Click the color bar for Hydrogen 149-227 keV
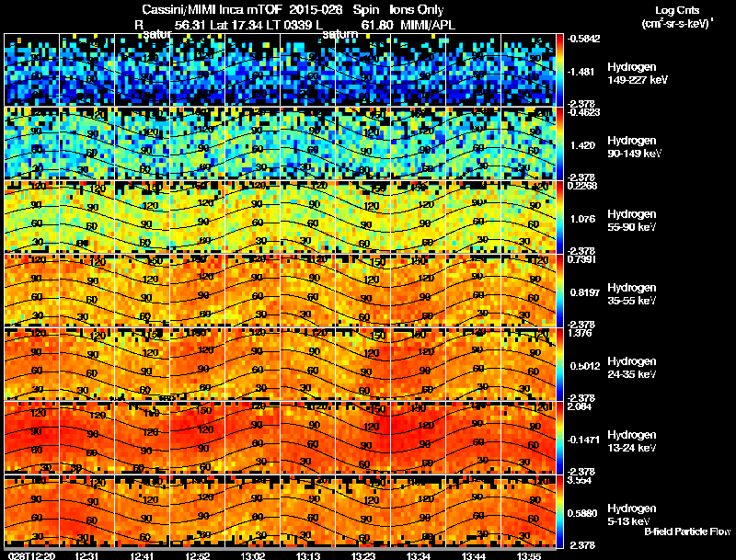Viewport: 736px width, 560px height. tap(562, 70)
